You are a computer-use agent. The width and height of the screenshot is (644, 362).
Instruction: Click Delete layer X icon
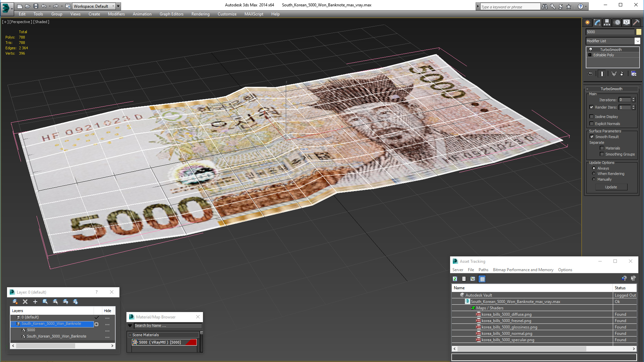25,302
